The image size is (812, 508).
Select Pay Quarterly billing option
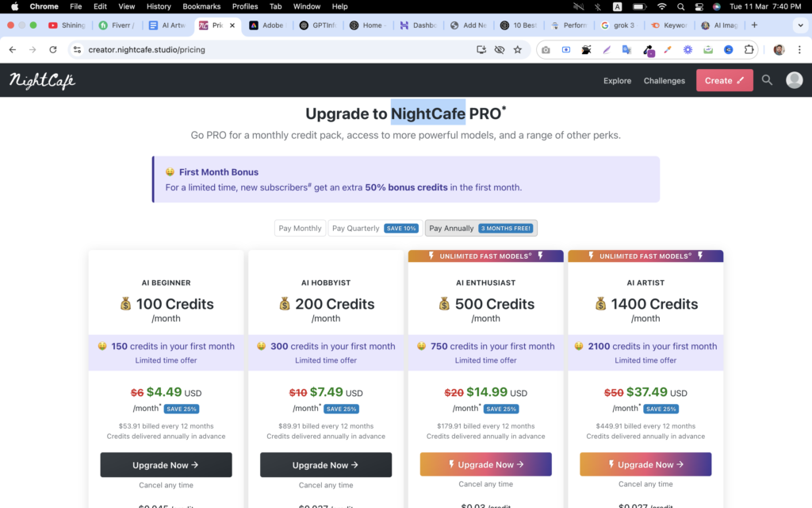click(x=375, y=228)
